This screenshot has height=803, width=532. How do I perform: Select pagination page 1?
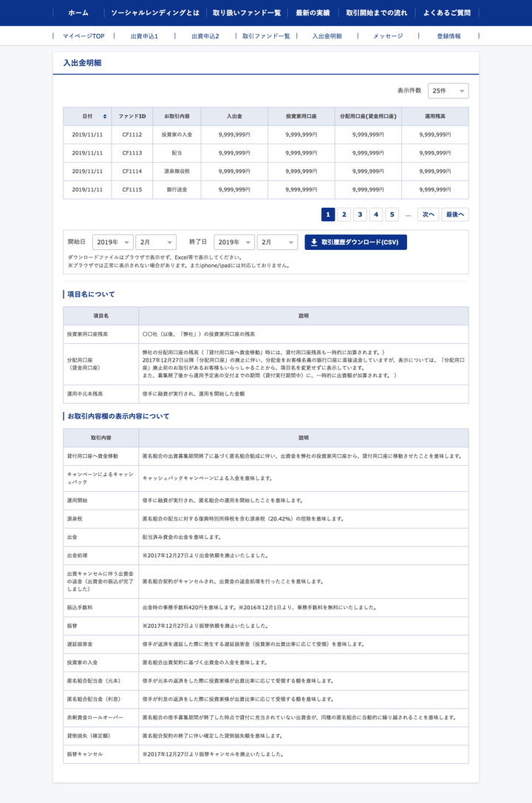[x=328, y=214]
